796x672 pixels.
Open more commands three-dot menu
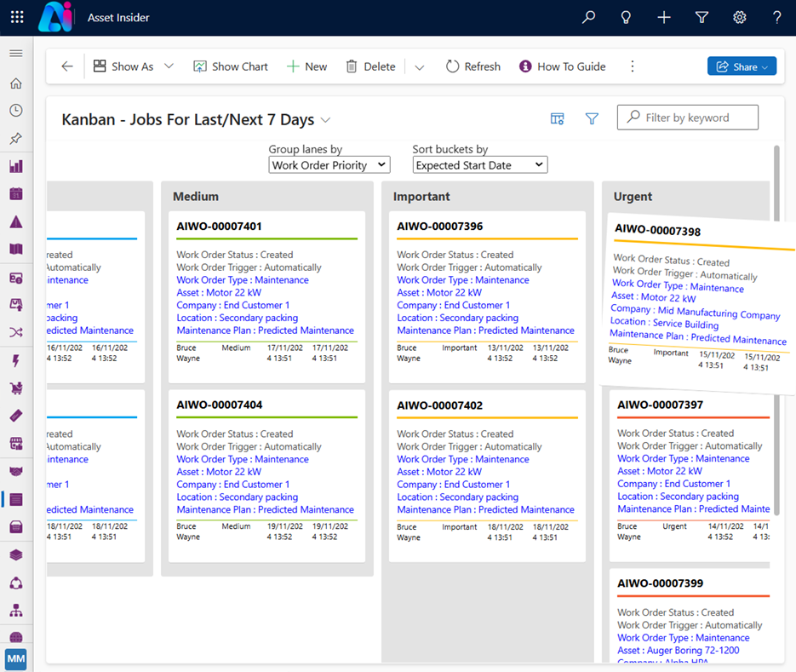(633, 66)
